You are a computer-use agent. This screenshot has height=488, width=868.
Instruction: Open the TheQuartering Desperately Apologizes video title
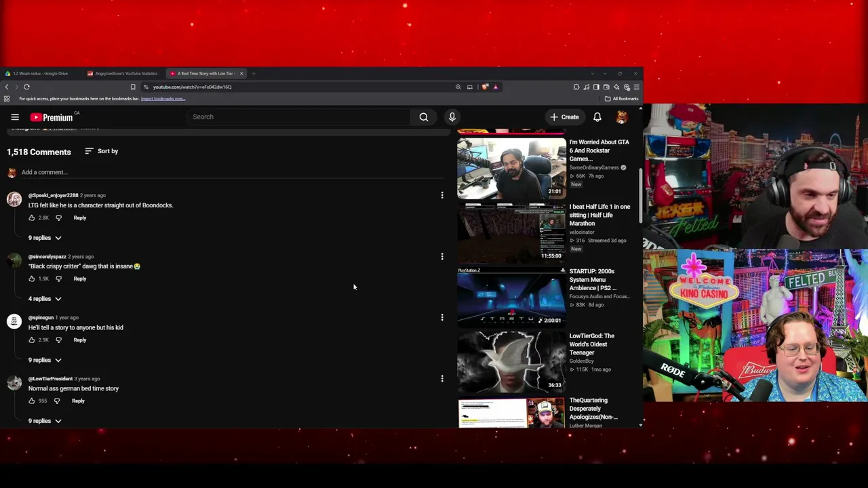tap(593, 409)
